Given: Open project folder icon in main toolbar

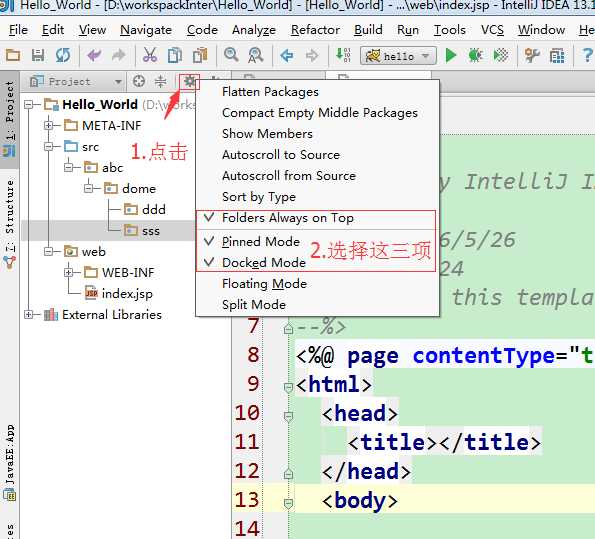Looking at the screenshot, I should click(x=13, y=55).
